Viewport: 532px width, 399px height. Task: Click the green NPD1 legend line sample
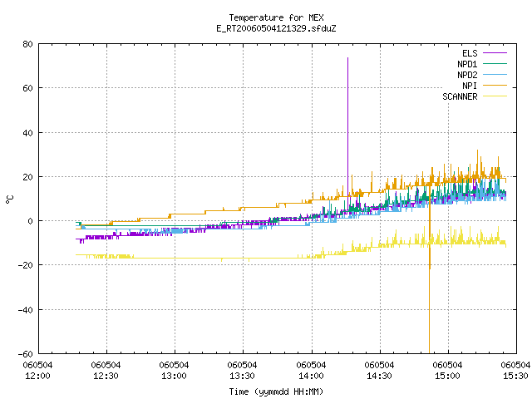(x=495, y=64)
